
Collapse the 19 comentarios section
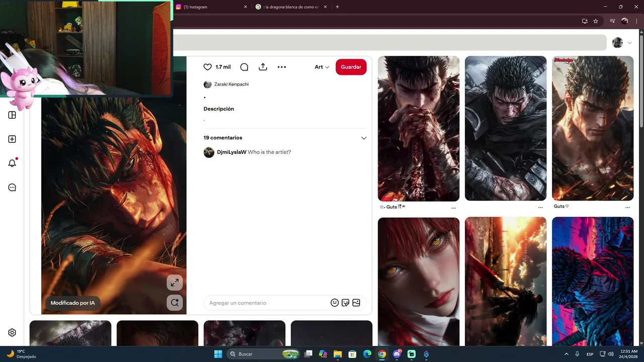364,138
